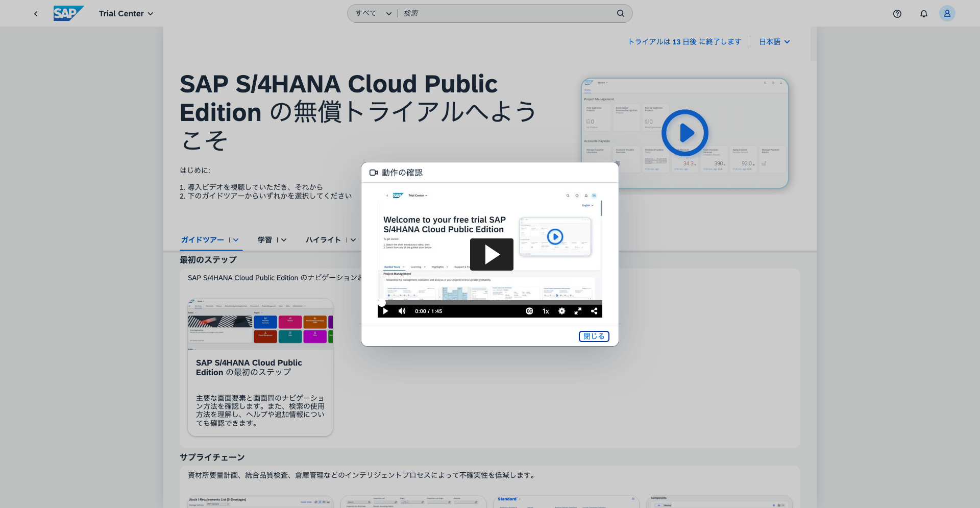The height and width of the screenshot is (508, 980).
Task: Click the 最初のステップ section heading
Action: (208, 260)
